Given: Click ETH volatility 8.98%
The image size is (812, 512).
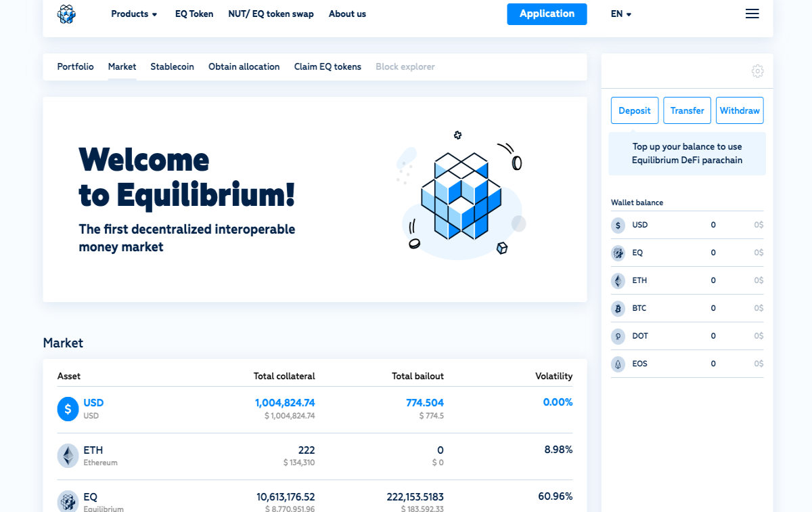Looking at the screenshot, I should pyautogui.click(x=558, y=450).
